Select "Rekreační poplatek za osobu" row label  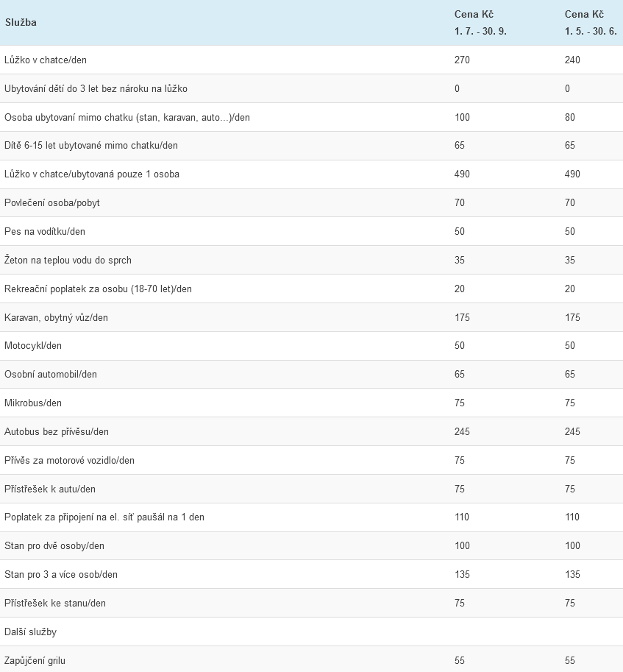coord(98,289)
